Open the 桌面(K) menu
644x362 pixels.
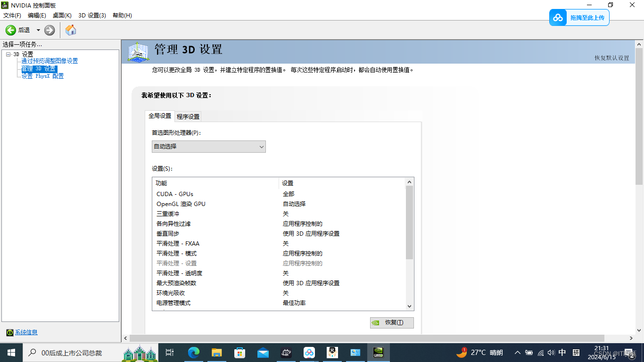point(62,15)
